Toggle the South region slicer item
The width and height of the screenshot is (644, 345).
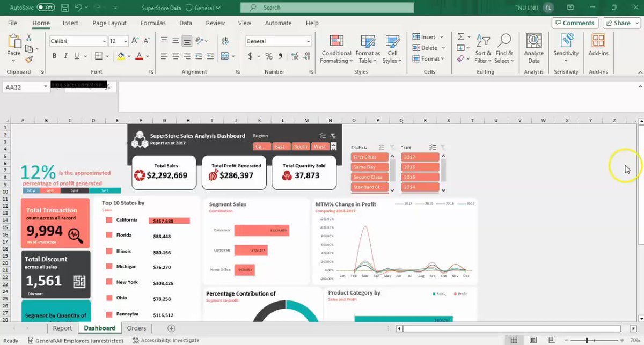tap(301, 146)
